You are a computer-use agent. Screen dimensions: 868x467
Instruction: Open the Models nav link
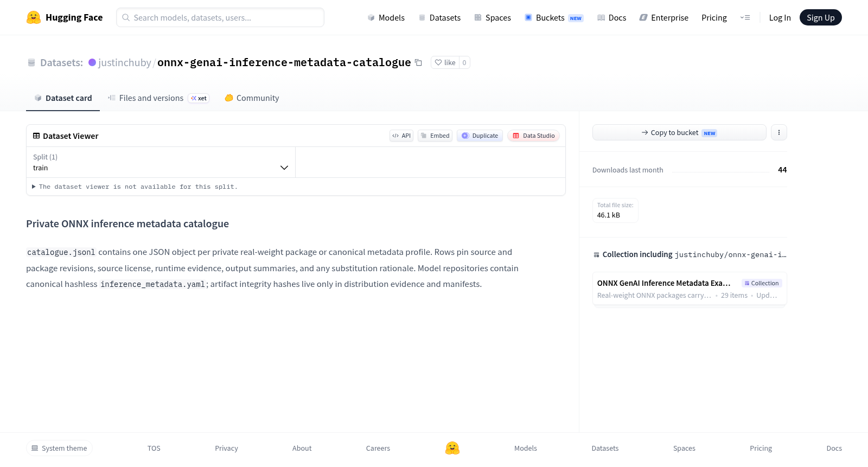coord(386,18)
